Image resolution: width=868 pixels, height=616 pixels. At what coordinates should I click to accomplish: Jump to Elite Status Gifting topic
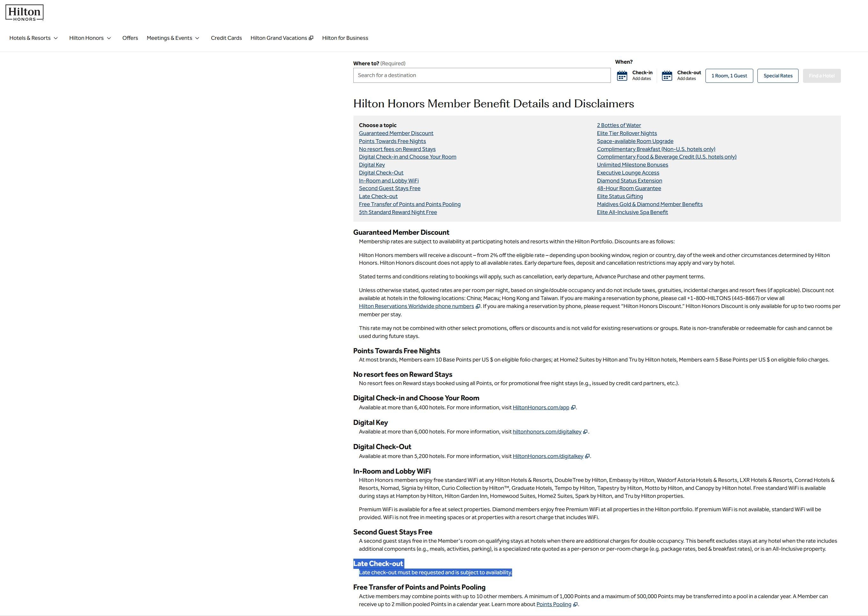pos(620,196)
